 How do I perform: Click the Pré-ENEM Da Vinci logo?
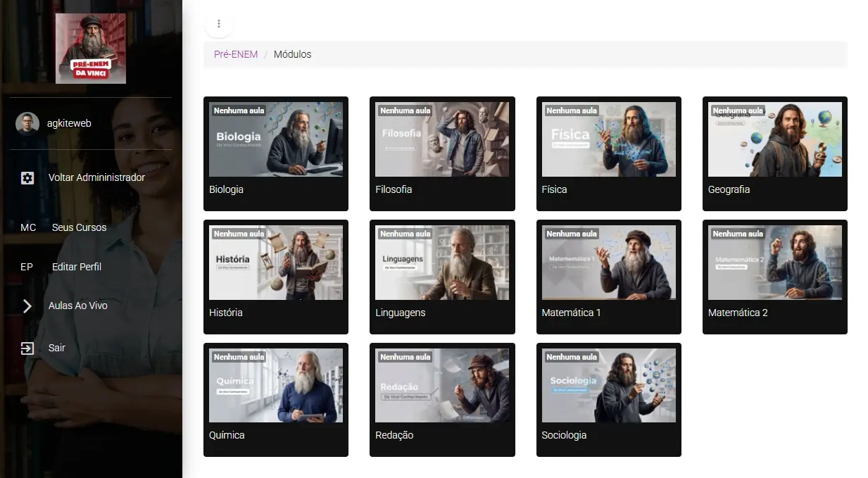coord(91,49)
